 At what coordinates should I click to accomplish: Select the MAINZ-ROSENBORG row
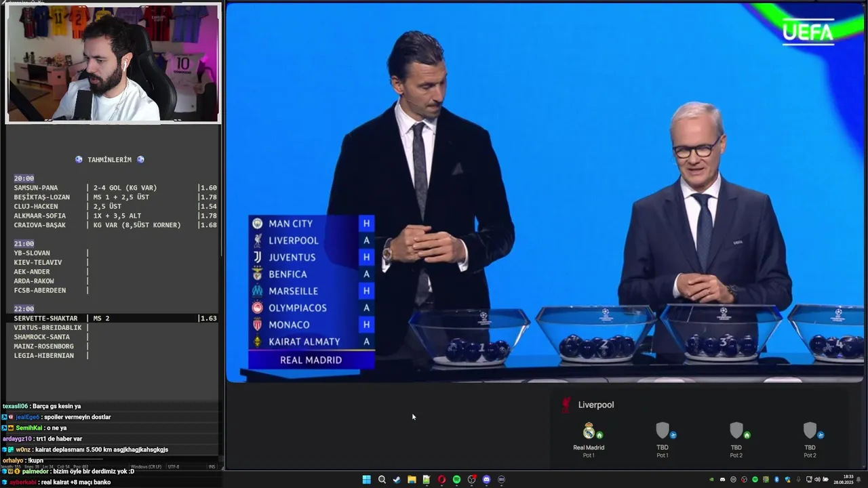[x=52, y=346]
